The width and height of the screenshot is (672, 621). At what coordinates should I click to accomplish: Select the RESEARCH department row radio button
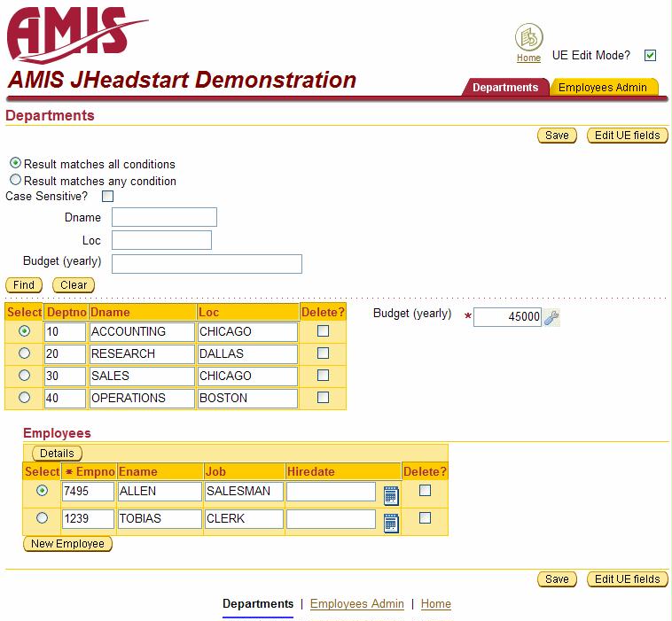[24, 353]
